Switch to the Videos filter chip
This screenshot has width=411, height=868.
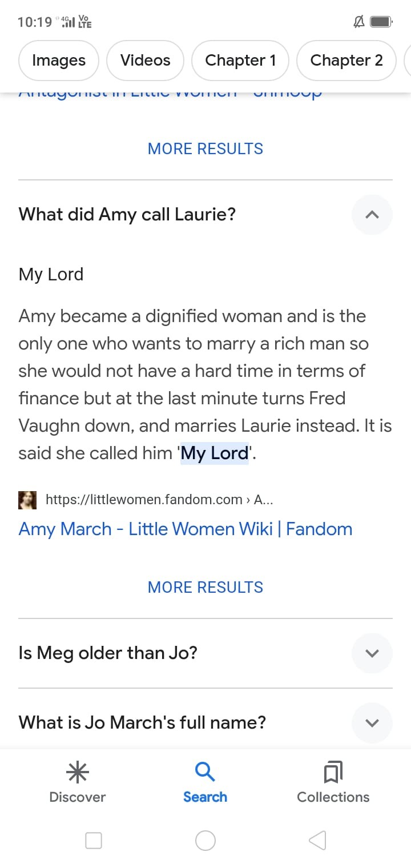pos(146,61)
